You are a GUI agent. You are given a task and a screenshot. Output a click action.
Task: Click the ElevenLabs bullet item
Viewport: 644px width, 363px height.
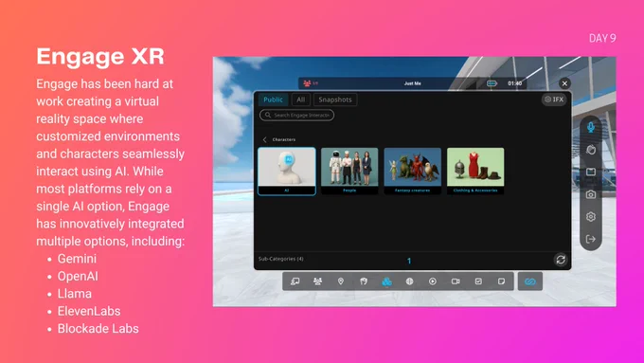[89, 311]
